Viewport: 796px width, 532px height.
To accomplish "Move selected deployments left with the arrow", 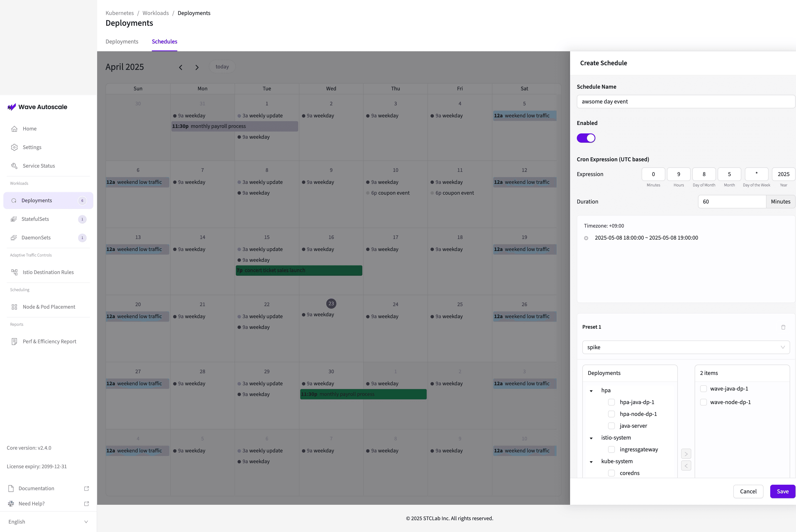I will 686,466.
